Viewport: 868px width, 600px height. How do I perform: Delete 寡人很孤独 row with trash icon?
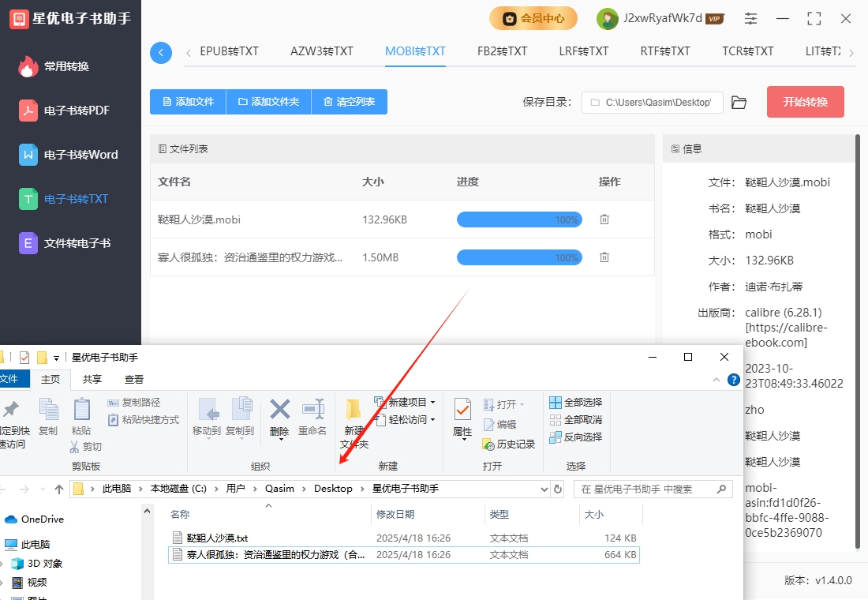pos(604,257)
